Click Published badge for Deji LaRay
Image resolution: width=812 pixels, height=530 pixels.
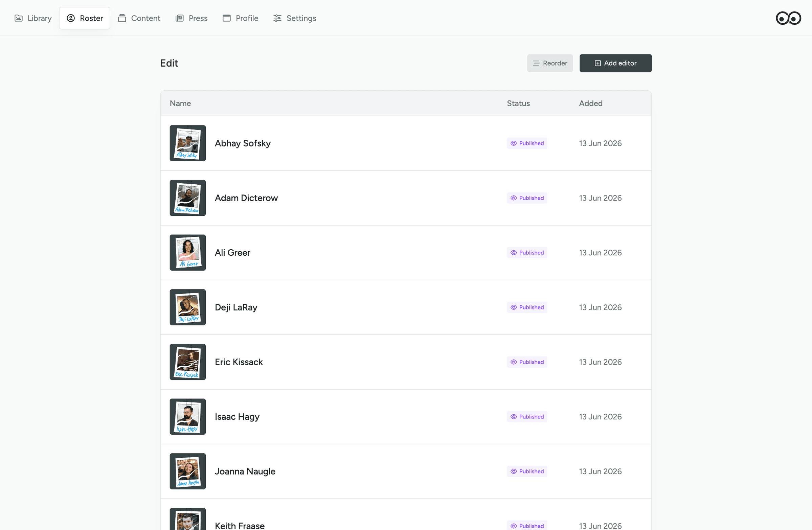tap(527, 307)
